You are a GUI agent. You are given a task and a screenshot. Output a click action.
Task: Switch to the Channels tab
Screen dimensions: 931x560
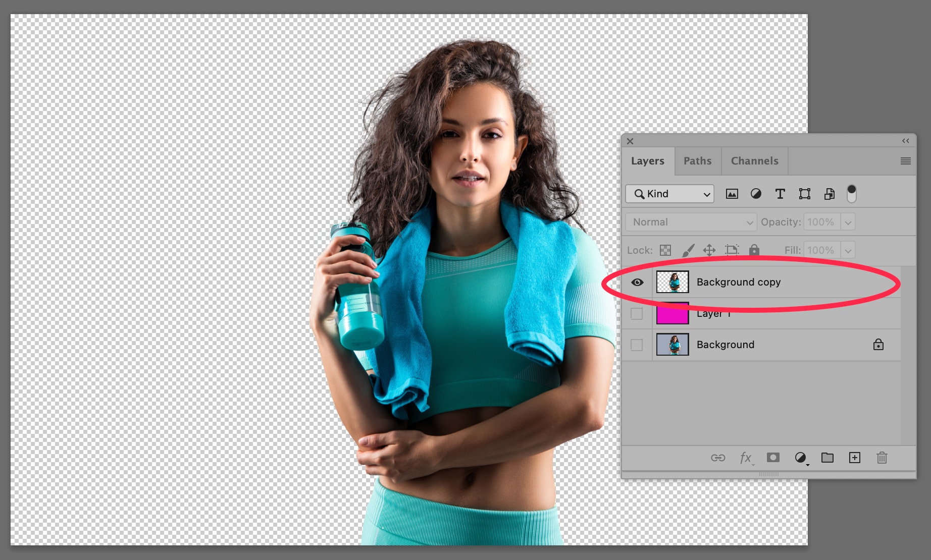tap(754, 161)
